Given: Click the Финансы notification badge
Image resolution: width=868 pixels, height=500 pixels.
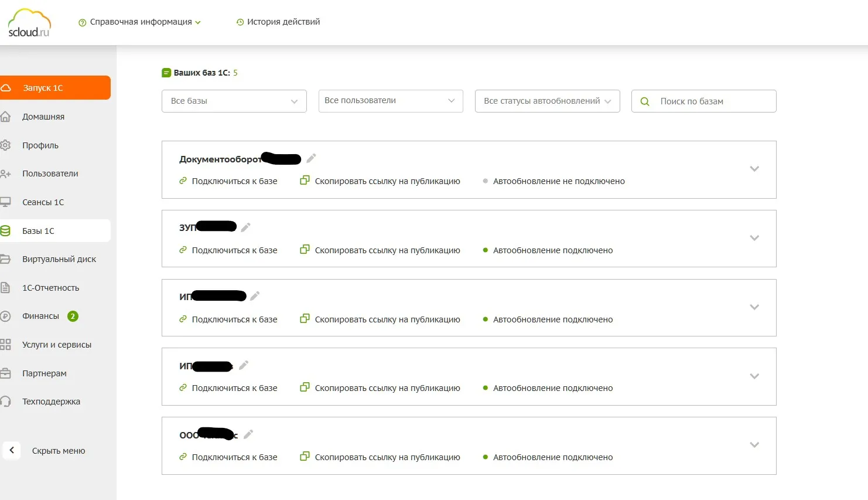Looking at the screenshot, I should point(73,317).
